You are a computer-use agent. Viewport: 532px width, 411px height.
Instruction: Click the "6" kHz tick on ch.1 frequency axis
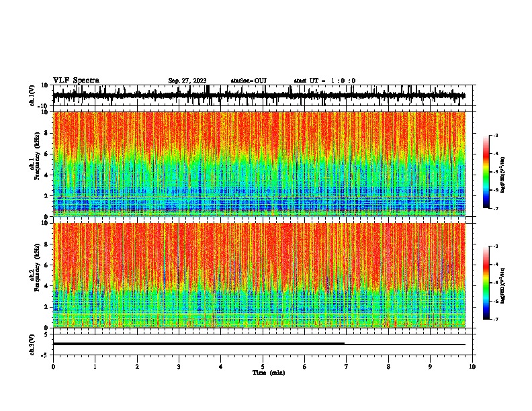pyautogui.click(x=47, y=154)
